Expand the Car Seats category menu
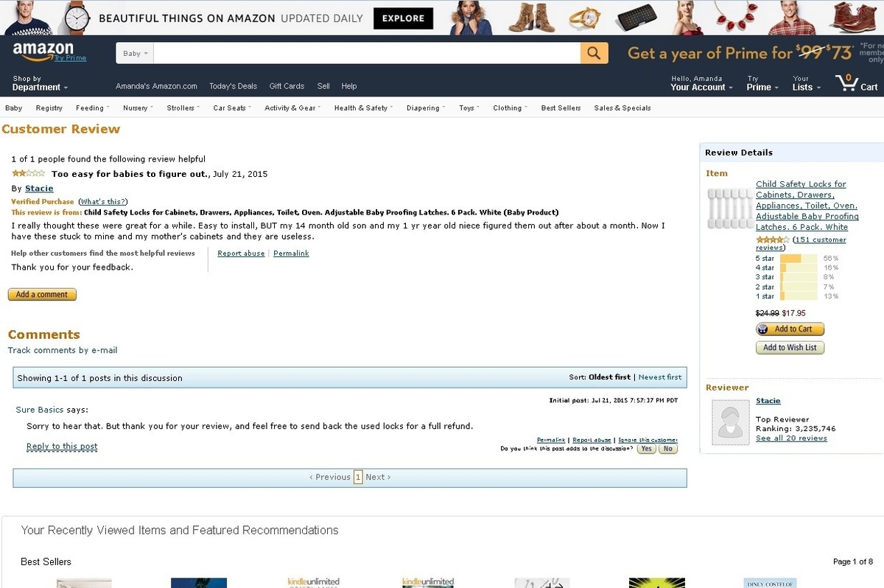 click(x=232, y=108)
